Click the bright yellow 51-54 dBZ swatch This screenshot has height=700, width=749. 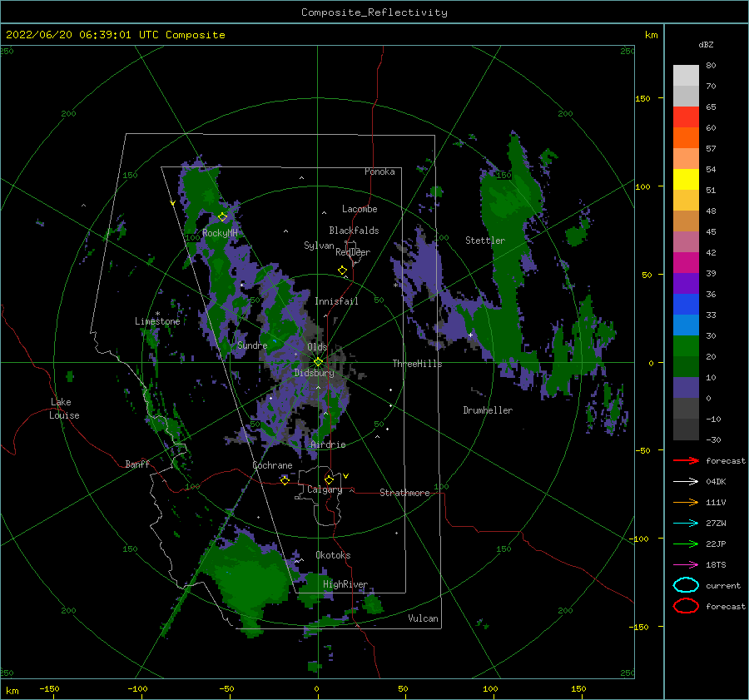pyautogui.click(x=686, y=180)
